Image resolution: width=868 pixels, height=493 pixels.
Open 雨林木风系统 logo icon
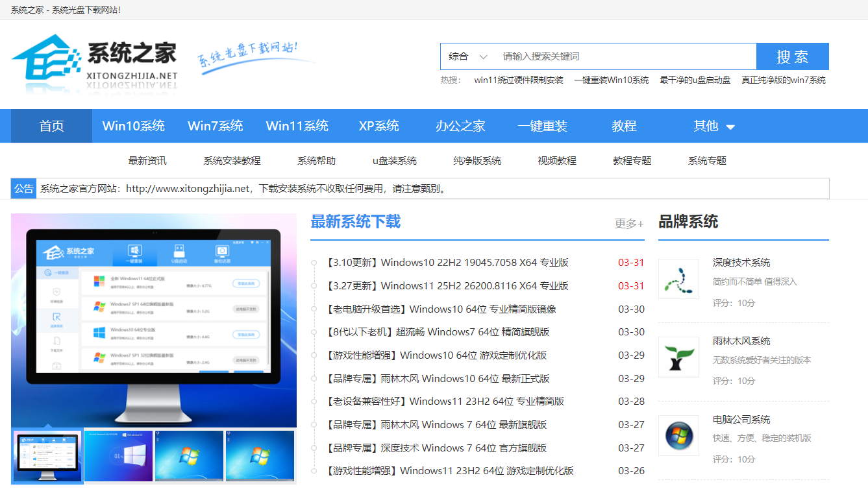click(x=678, y=357)
